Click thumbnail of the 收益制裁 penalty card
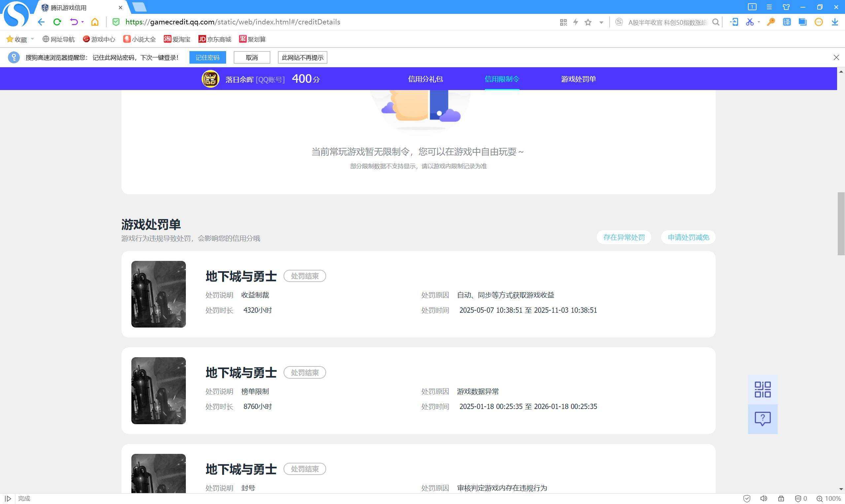 159,294
